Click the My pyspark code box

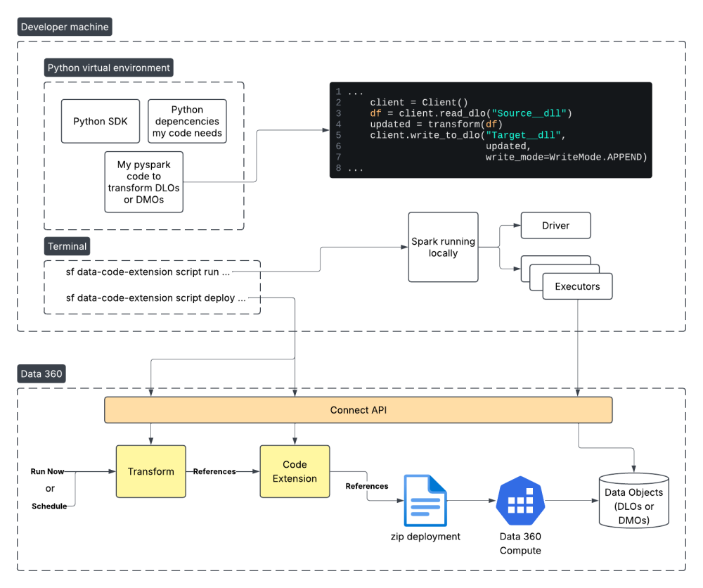click(x=144, y=181)
